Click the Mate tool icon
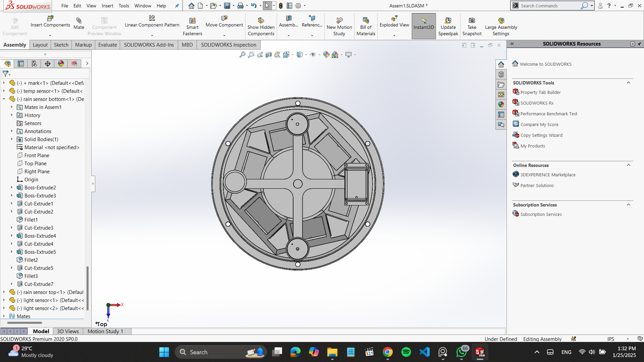Screen dimensions: 644x362 pyautogui.click(x=78, y=21)
